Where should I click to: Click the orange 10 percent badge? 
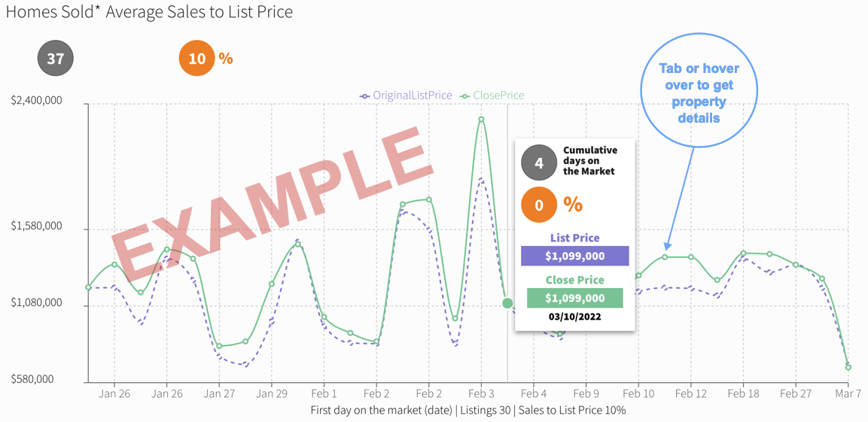pyautogui.click(x=197, y=58)
